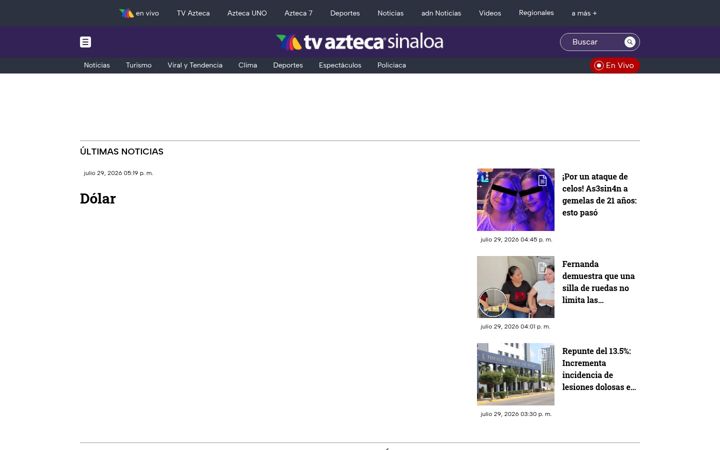Open Videos in the top bar

[490, 13]
